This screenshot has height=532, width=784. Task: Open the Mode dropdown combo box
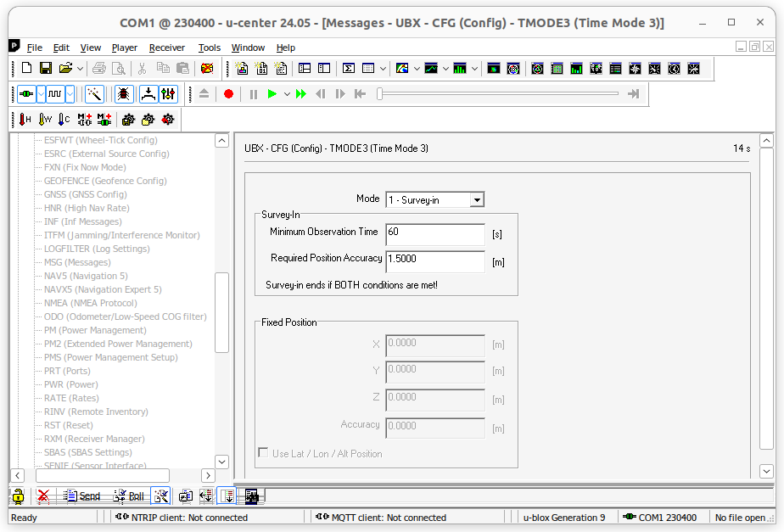(435, 200)
